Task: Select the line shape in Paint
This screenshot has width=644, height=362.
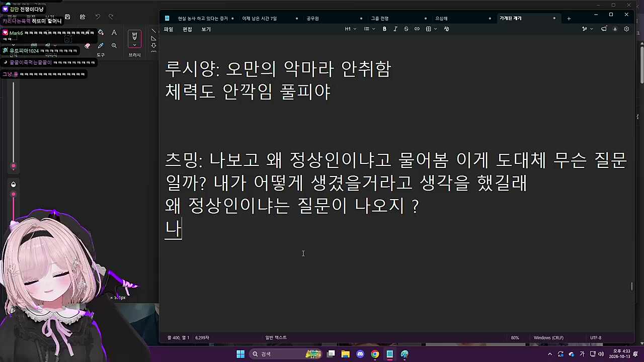Action: tap(153, 31)
